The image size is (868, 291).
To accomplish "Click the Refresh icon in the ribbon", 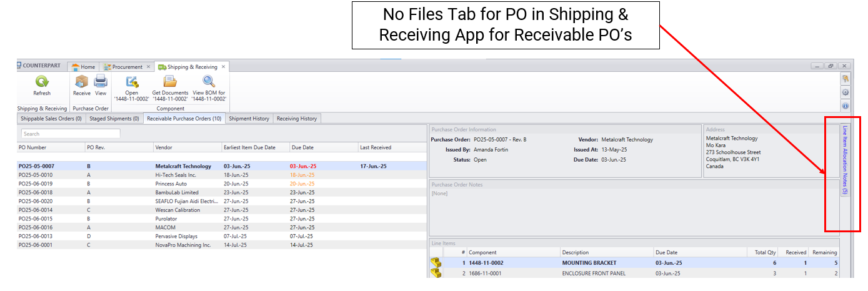I will [x=42, y=82].
